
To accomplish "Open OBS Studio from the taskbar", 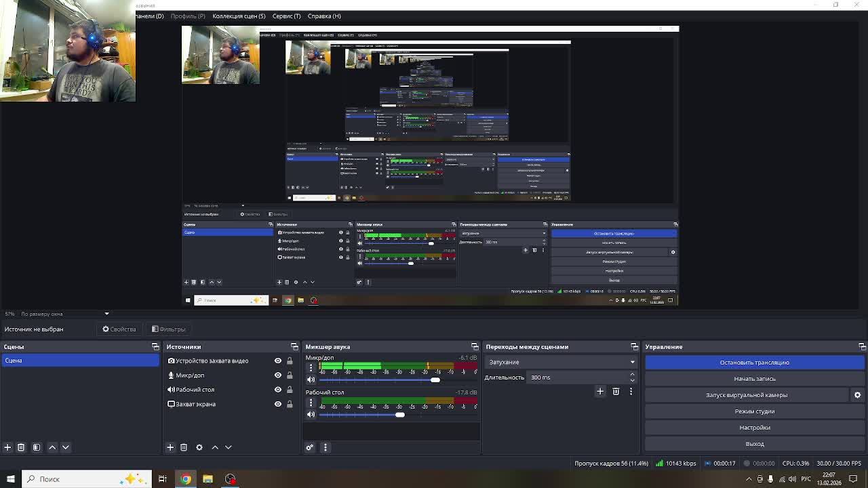I will (x=231, y=479).
